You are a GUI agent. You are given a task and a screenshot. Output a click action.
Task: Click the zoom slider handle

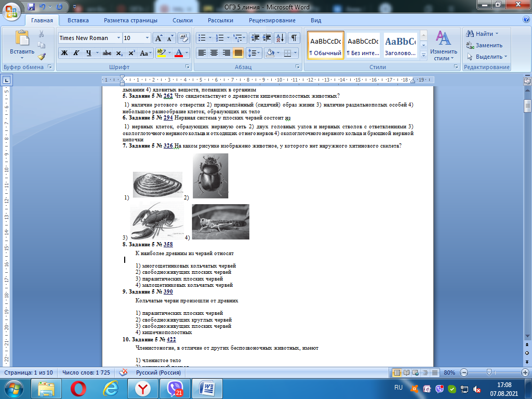click(x=488, y=373)
